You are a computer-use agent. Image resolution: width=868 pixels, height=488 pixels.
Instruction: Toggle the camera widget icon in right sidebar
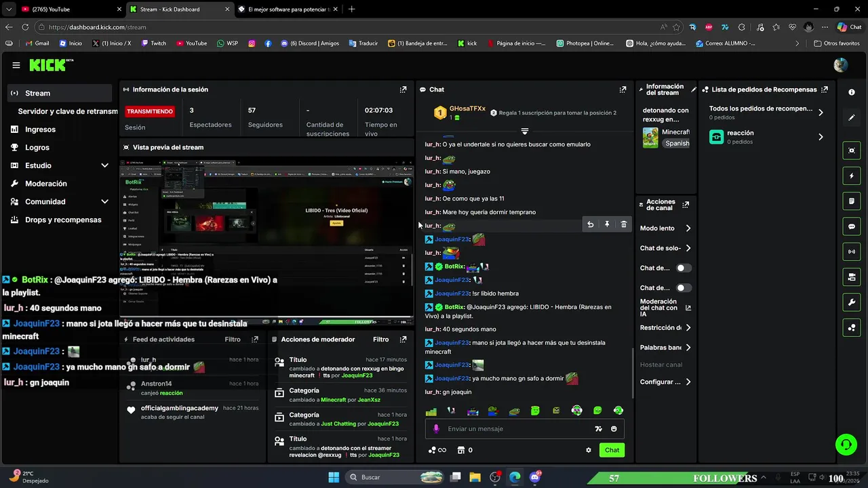(x=852, y=277)
